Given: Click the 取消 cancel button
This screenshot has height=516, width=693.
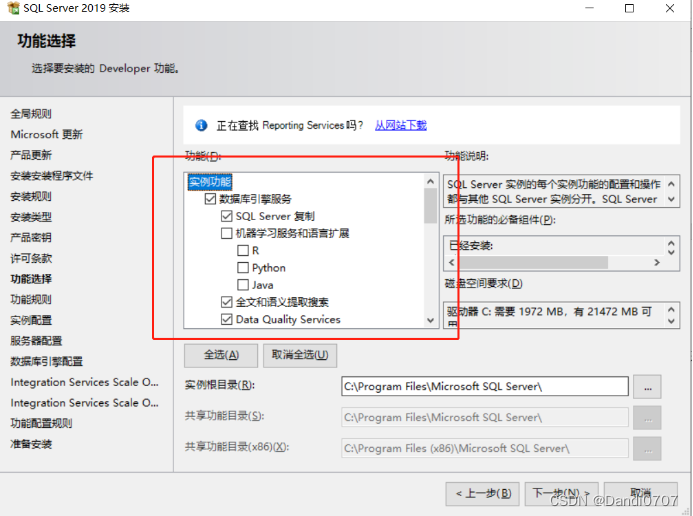Looking at the screenshot, I should [641, 493].
